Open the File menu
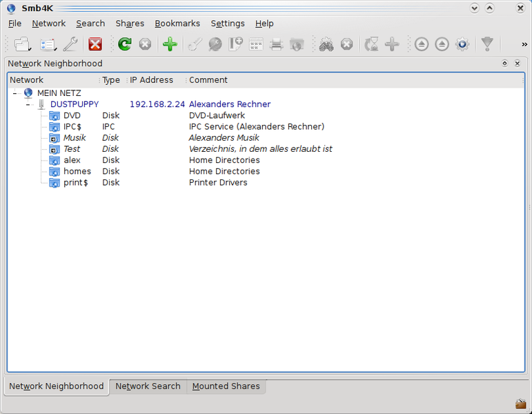The height and width of the screenshot is (414, 532). coord(15,23)
